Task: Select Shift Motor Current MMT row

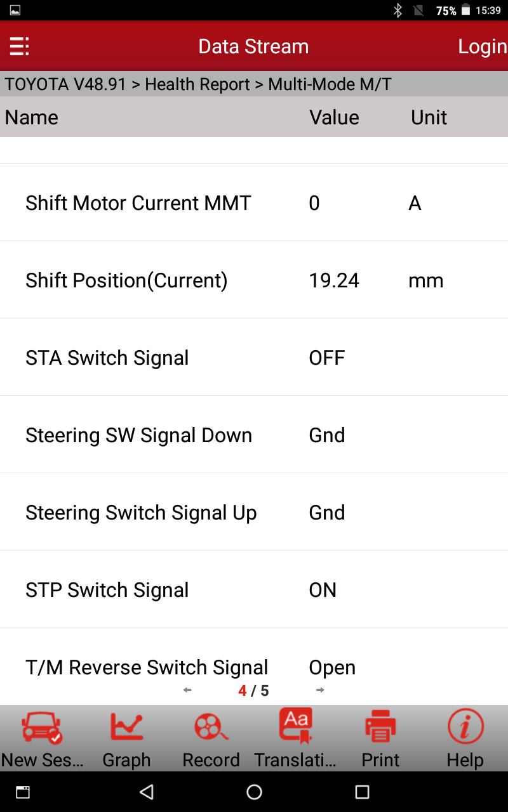Action: tap(254, 202)
